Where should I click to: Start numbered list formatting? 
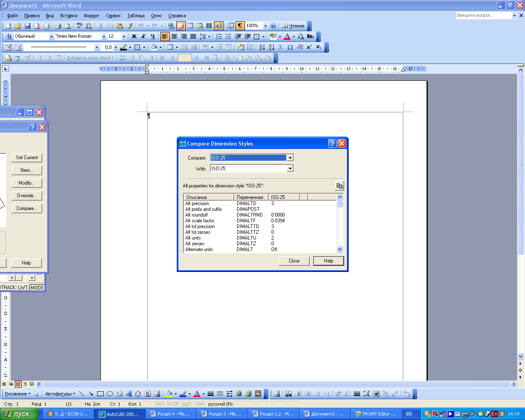click(219, 37)
